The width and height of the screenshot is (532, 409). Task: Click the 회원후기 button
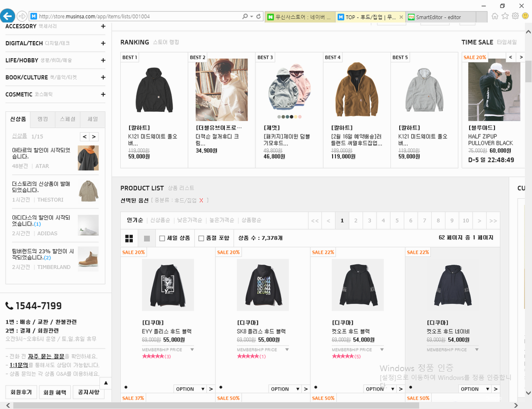[x=21, y=392]
